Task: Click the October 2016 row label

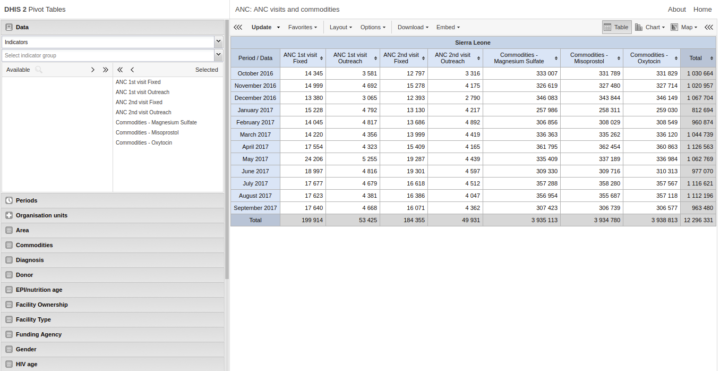Action: click(255, 73)
